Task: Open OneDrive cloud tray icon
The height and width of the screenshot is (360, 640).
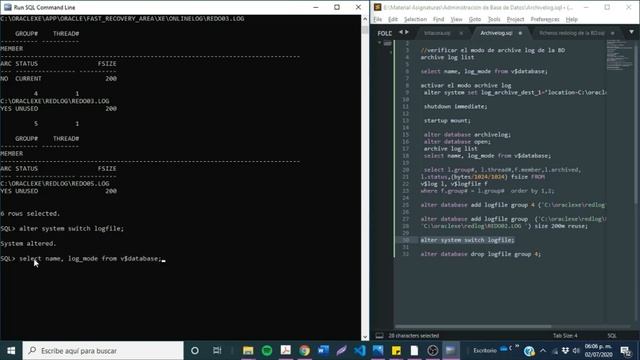Action: point(504,349)
